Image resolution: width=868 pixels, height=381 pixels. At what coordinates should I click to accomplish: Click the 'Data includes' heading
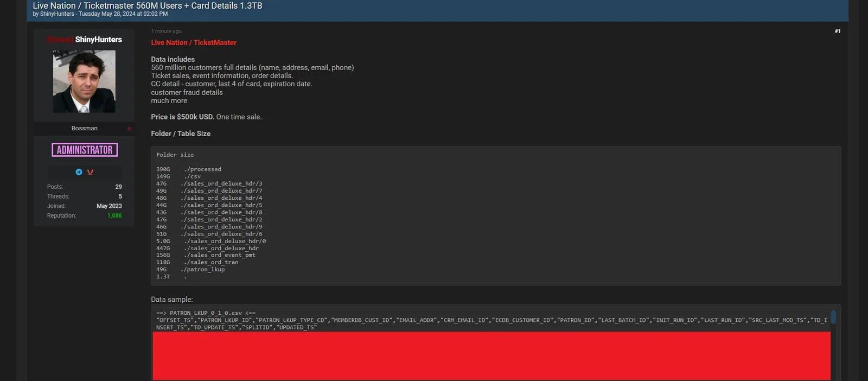[x=173, y=59]
